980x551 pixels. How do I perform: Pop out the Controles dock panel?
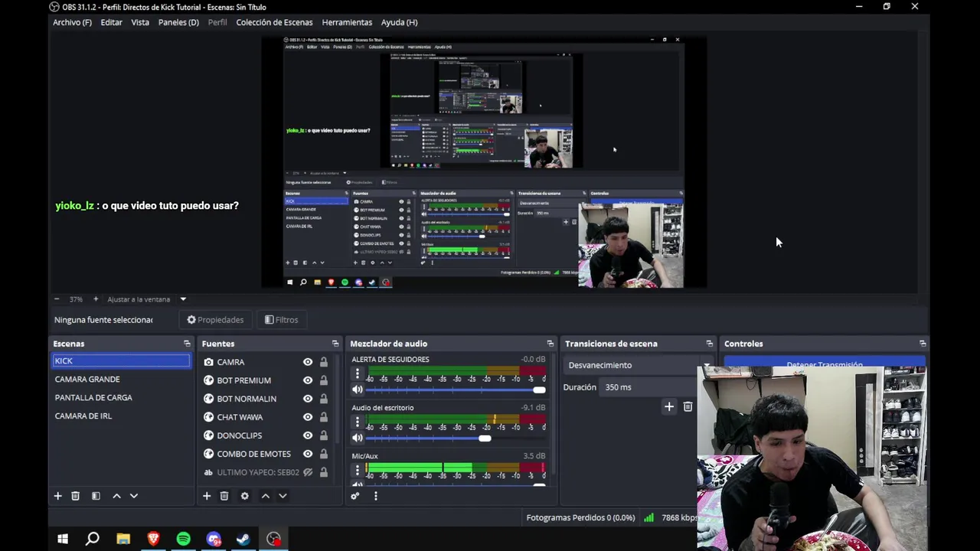pos(923,344)
